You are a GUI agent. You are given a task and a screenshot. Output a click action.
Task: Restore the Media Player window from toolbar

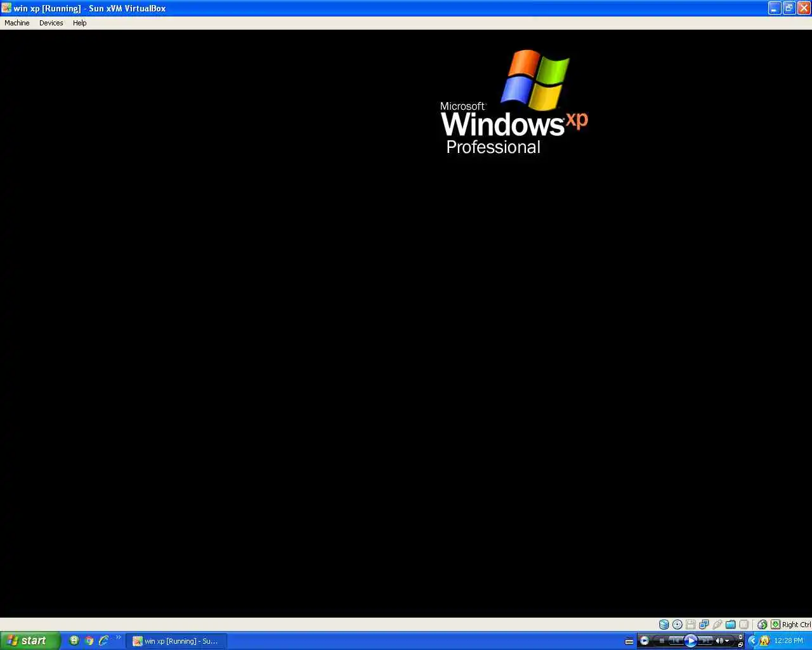[740, 645]
